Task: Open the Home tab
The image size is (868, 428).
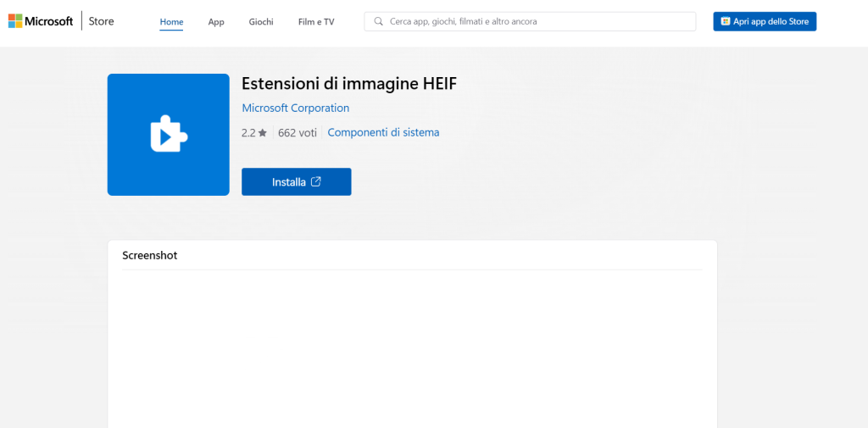Action: point(171,21)
